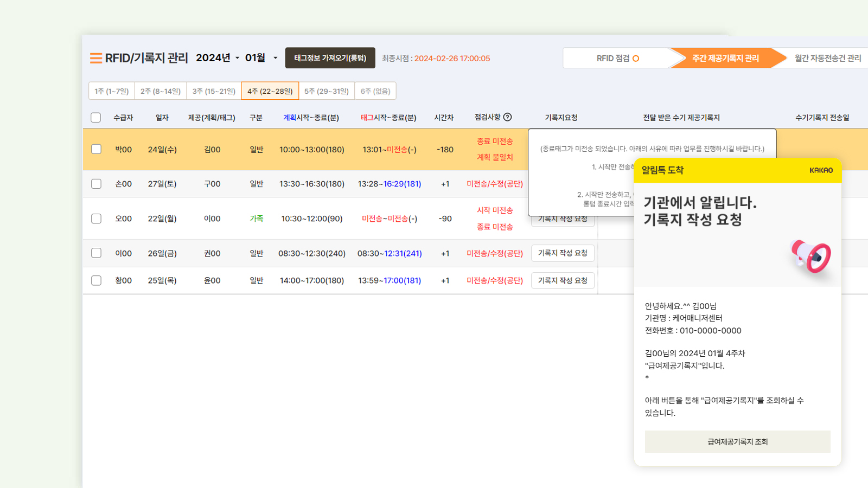Click the 시작 미전송 status in 오00's row
The height and width of the screenshot is (488, 868).
495,210
